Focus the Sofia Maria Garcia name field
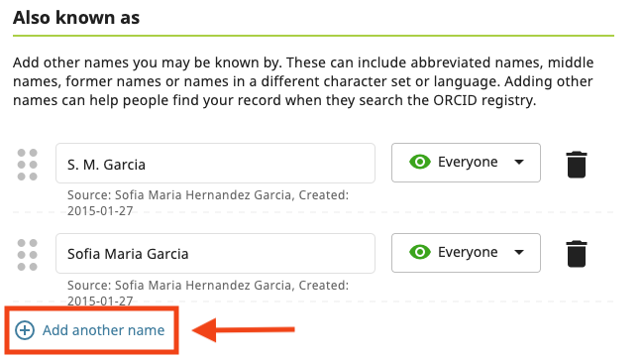 [215, 253]
